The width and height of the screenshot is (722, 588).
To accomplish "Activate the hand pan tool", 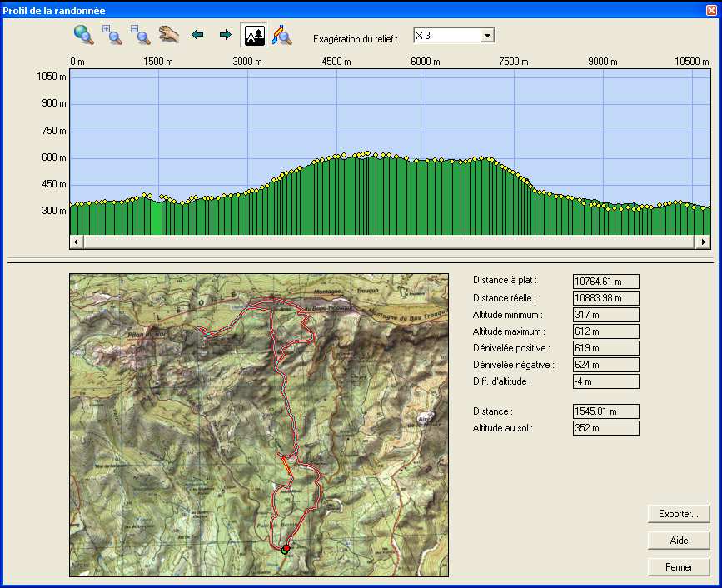I will 168,35.
